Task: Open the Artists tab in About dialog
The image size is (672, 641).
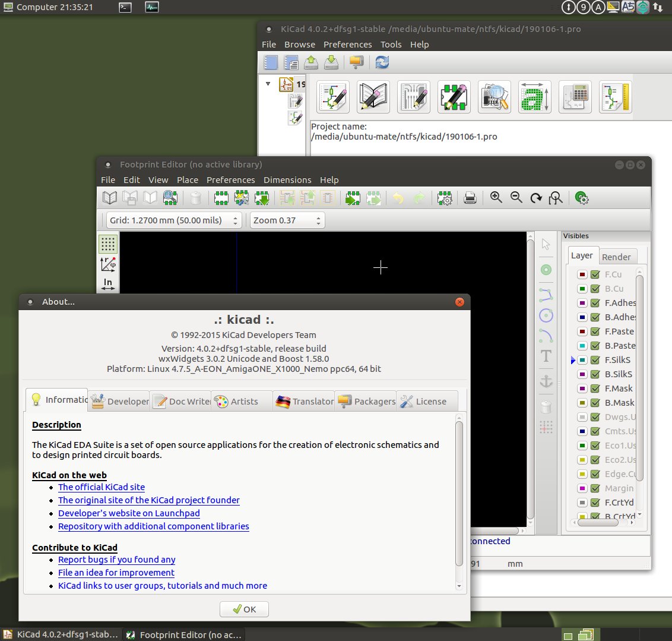Action: (242, 402)
